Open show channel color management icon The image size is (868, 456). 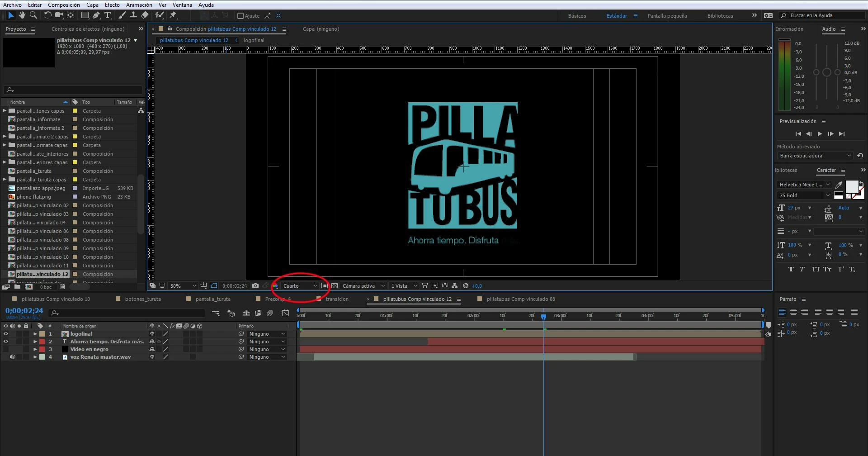[x=275, y=286]
